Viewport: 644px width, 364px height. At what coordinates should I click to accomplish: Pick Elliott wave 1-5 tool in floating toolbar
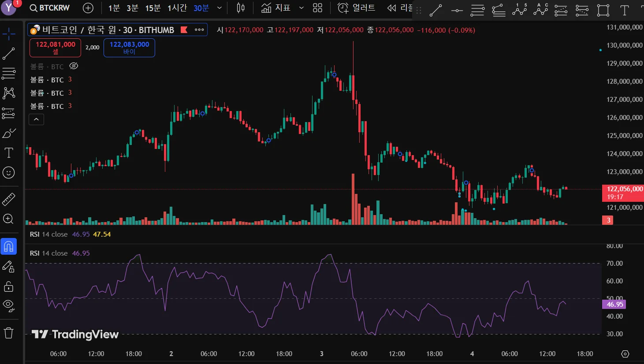(x=520, y=10)
